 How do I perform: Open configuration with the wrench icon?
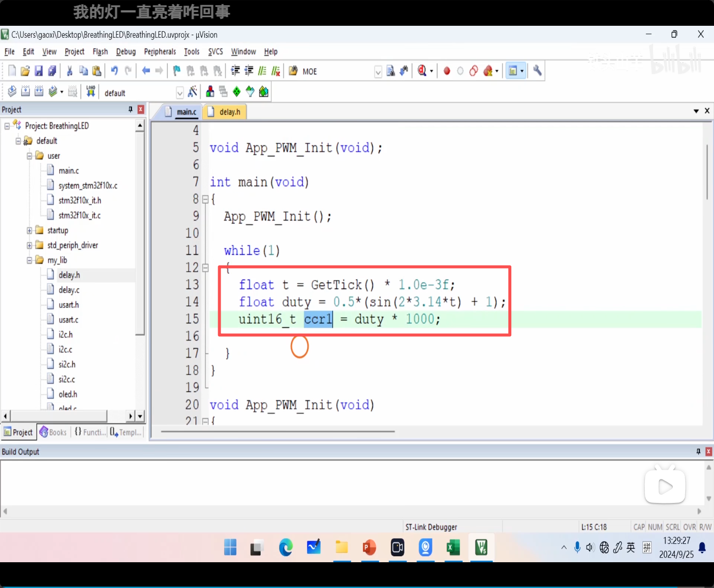[x=537, y=71]
